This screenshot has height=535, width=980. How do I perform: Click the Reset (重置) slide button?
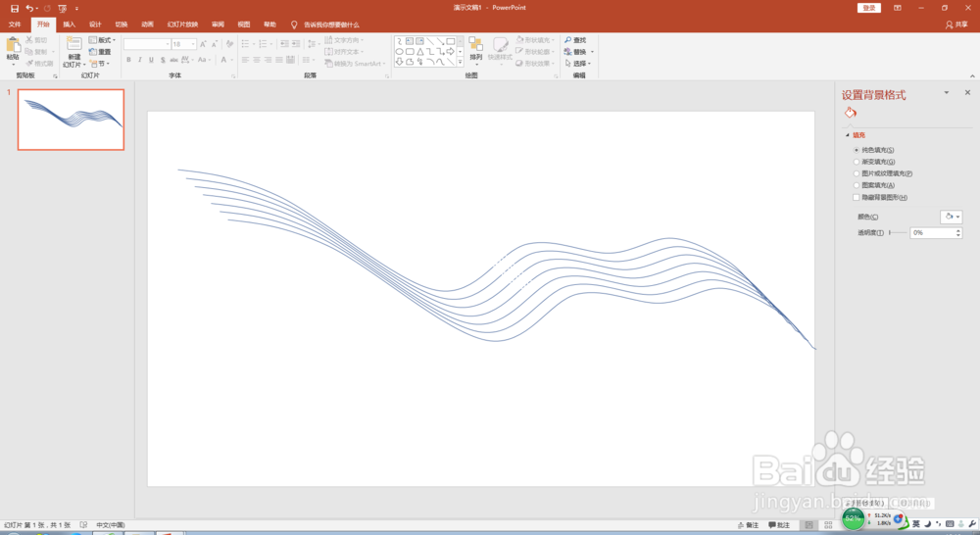pos(100,52)
